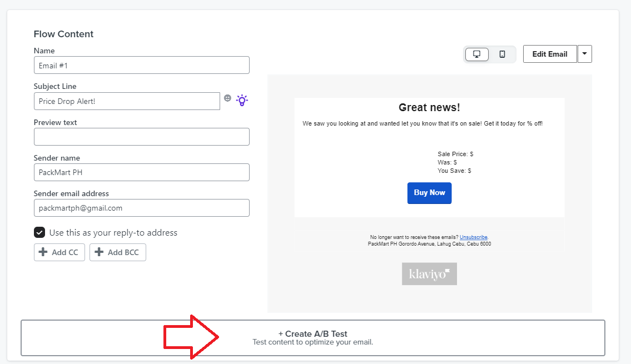Click the lightbulb subject line suggestions icon
Screen dimensions: 631x364
pyautogui.click(x=242, y=100)
